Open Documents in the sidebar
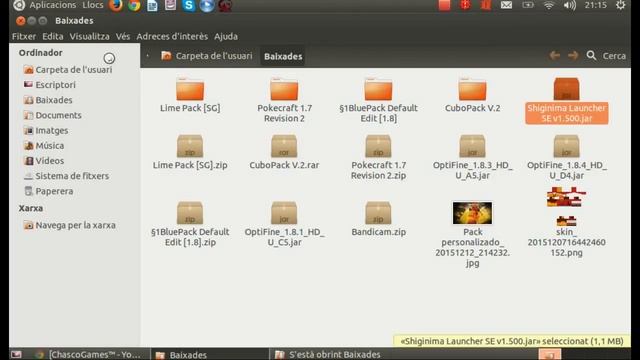 point(52,115)
